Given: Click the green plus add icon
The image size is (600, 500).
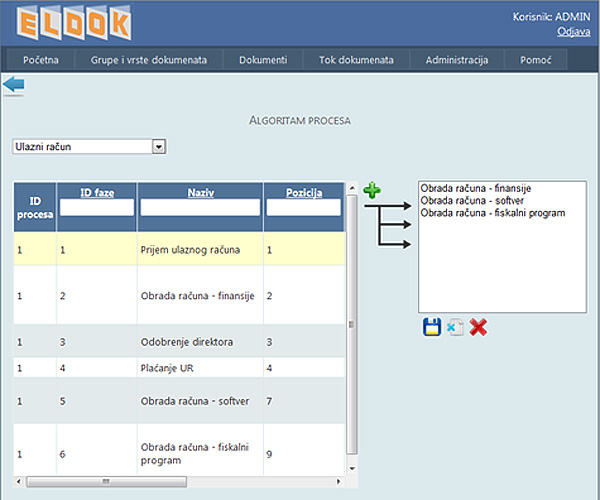Looking at the screenshot, I should [372, 189].
